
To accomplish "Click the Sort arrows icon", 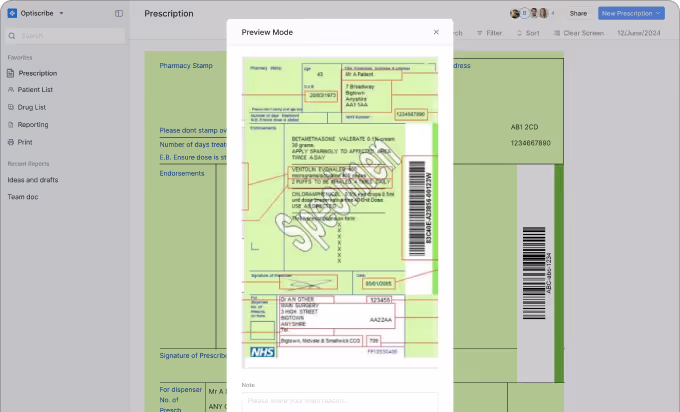I will pos(519,33).
